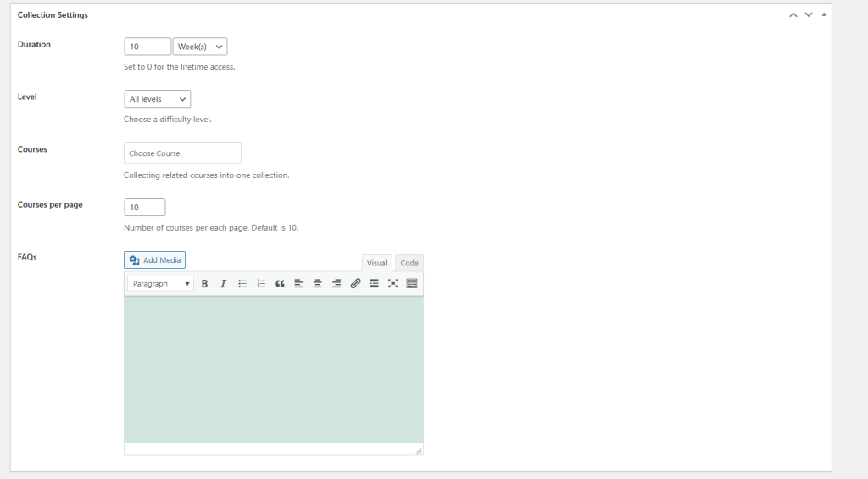This screenshot has height=479, width=868.
Task: Toggle bold formatting in FAQs editor
Action: 204,283
